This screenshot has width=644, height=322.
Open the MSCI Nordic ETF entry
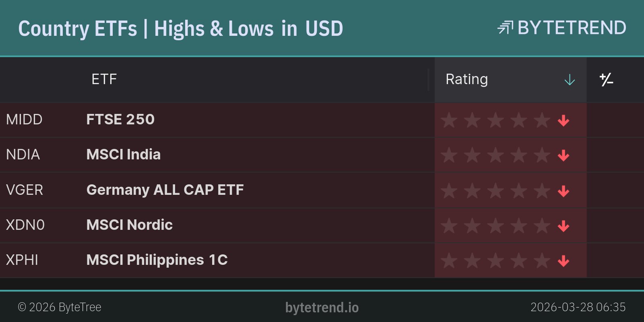(x=129, y=225)
